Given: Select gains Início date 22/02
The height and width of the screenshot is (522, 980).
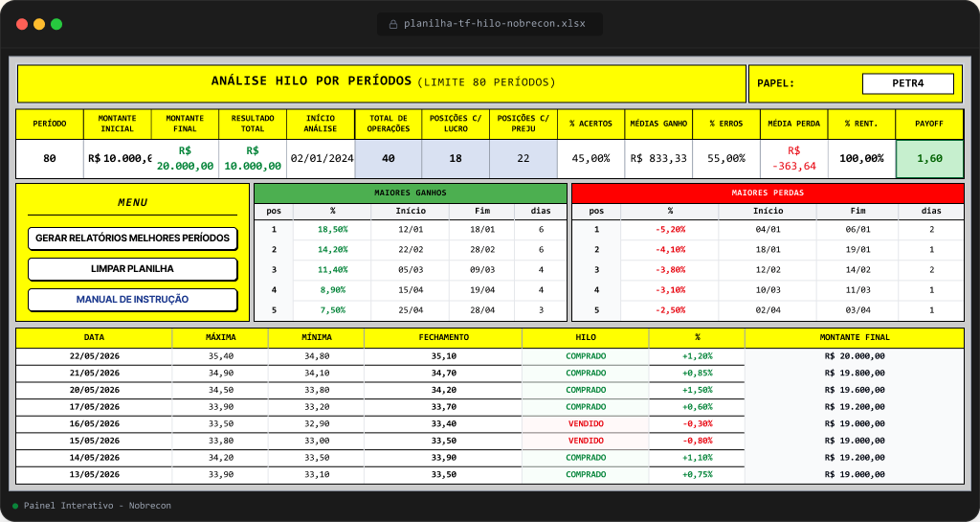Looking at the screenshot, I should [411, 249].
